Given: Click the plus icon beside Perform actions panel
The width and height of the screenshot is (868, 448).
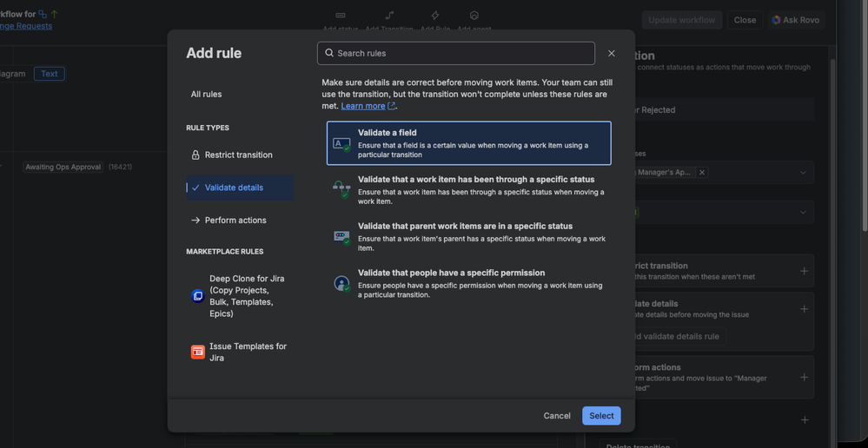Looking at the screenshot, I should tap(805, 377).
